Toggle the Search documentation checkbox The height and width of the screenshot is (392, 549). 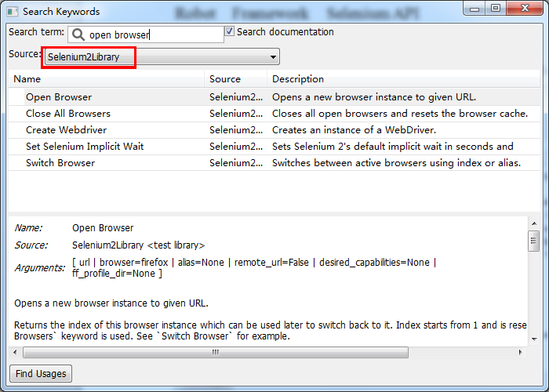click(229, 31)
